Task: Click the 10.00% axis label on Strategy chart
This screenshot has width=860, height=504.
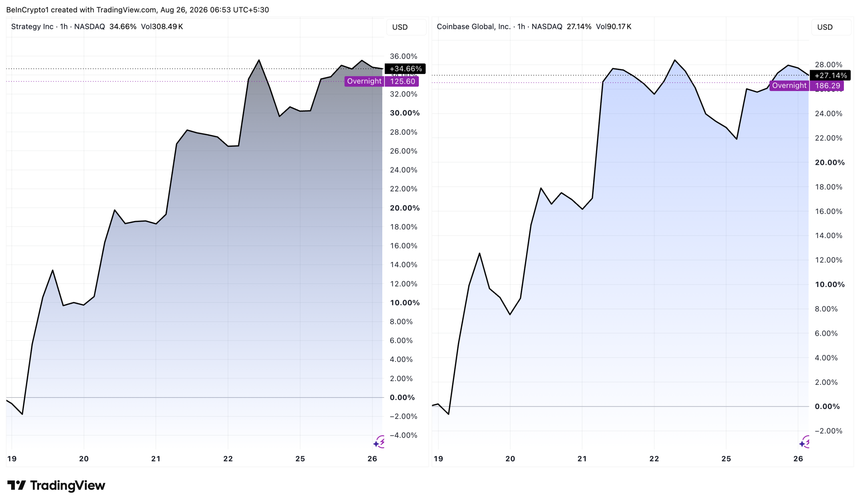Action: [x=405, y=303]
